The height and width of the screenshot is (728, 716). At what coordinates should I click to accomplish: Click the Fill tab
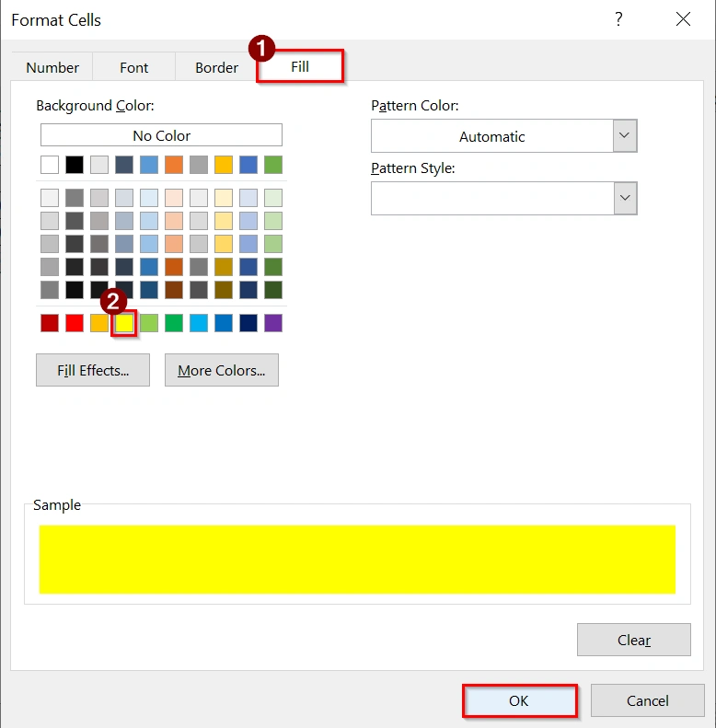coord(300,66)
